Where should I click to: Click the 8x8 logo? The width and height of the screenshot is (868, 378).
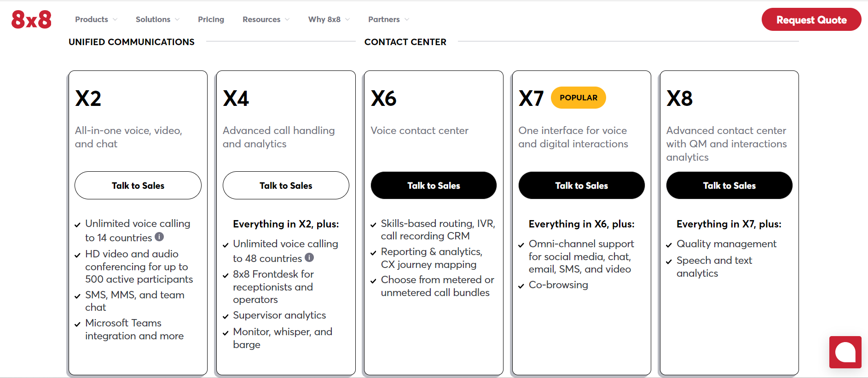click(x=31, y=19)
